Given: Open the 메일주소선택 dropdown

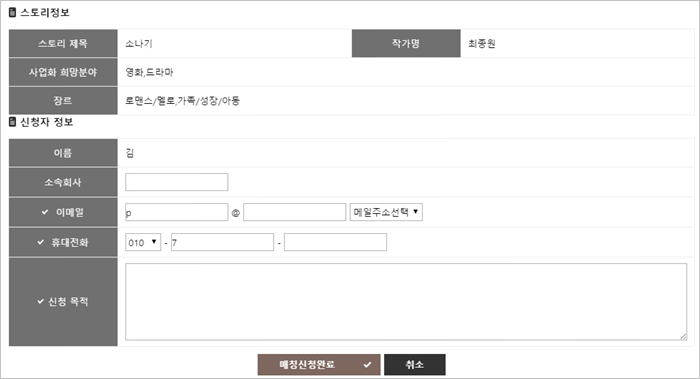Looking at the screenshot, I should pos(386,212).
